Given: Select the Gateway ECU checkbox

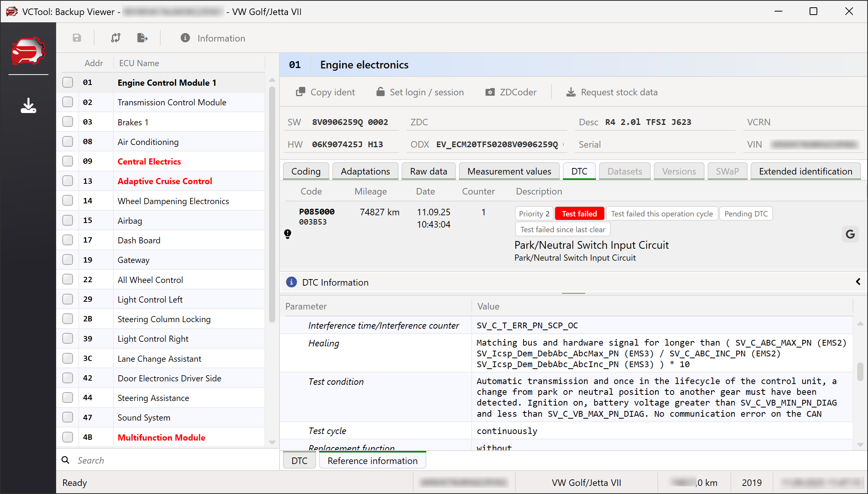Looking at the screenshot, I should [68, 260].
